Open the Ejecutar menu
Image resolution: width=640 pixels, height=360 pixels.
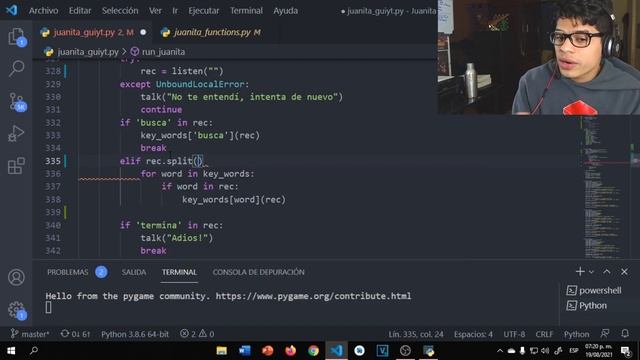coord(204,11)
